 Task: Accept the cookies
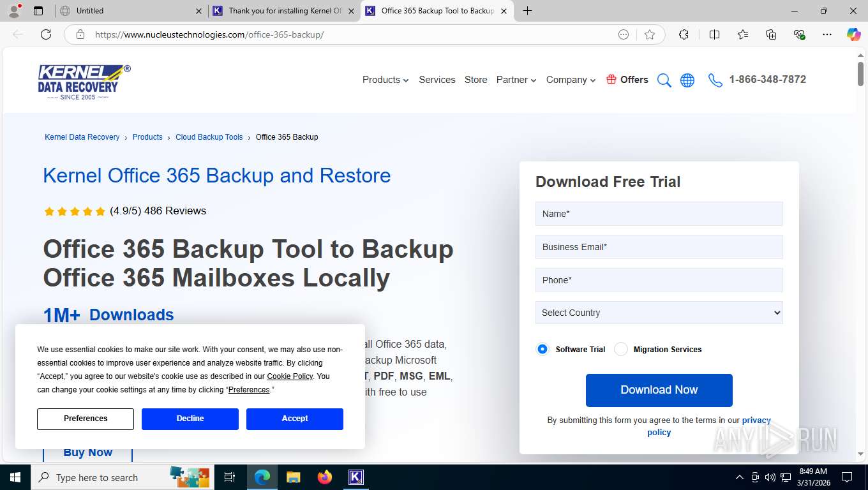[x=295, y=419]
